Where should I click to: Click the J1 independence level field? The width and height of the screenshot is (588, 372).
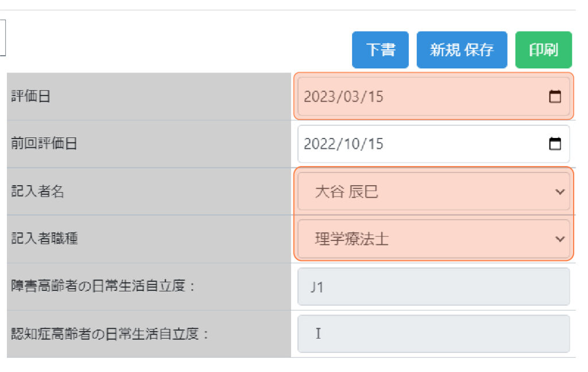pos(434,286)
